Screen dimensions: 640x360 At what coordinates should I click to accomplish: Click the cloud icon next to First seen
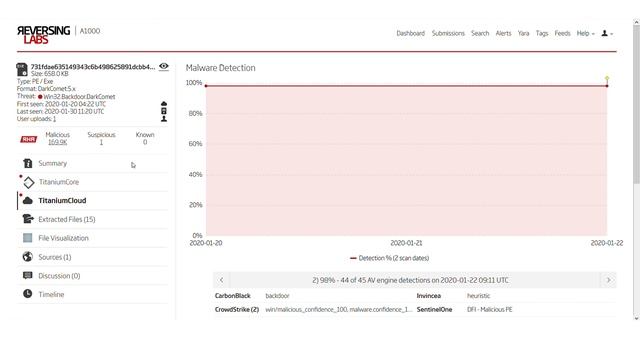pyautogui.click(x=164, y=104)
